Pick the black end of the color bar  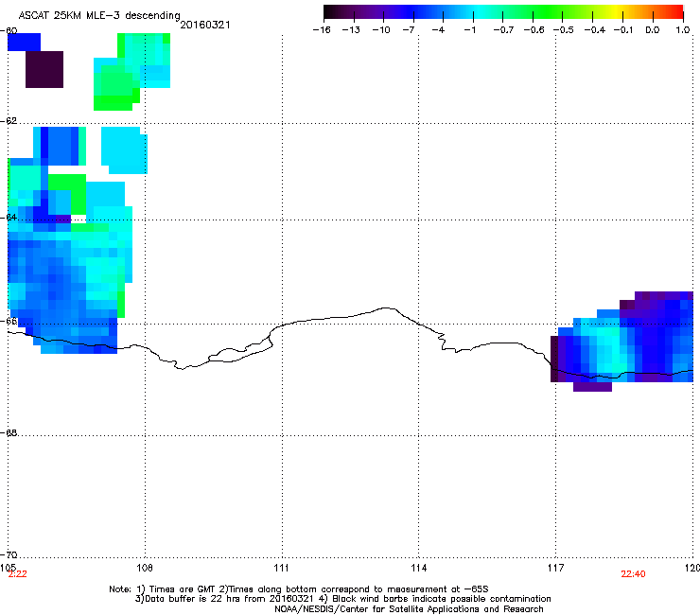click(x=329, y=11)
